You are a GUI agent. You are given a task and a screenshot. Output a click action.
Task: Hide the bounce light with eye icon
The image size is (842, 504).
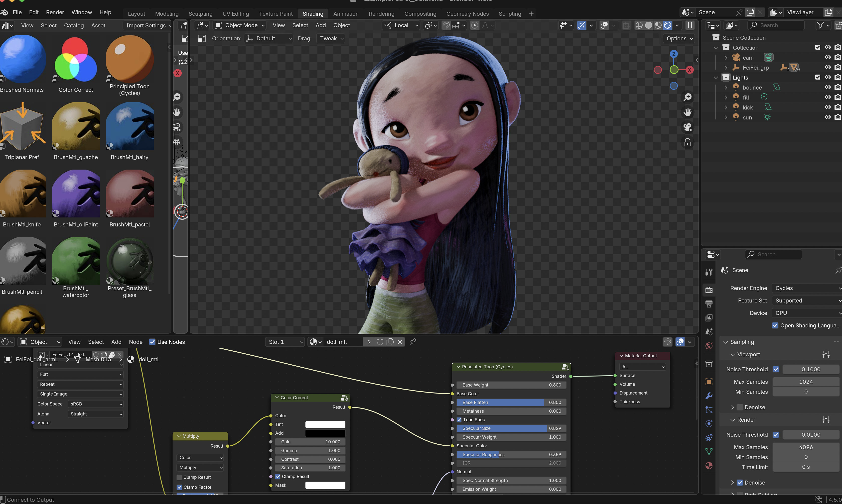coord(827,87)
